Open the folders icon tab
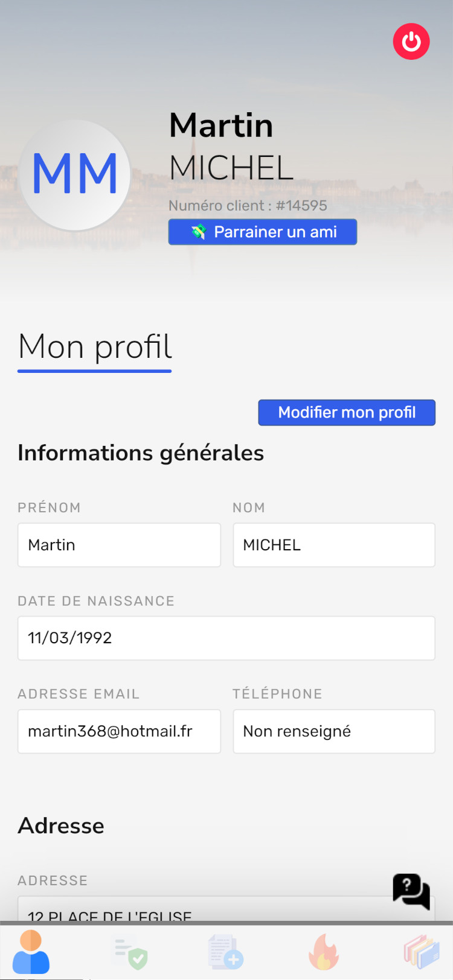Screen dimensions: 453x980 (x=422, y=952)
